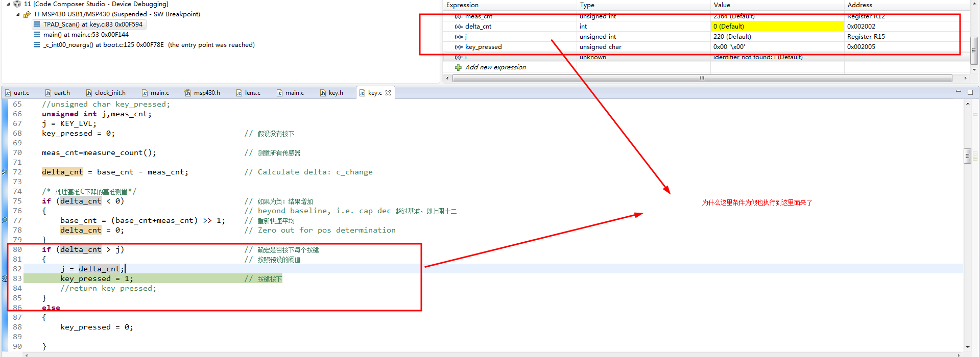Click the editor vertical scrollbar thumb
The image size is (980, 357).
pos(968,156)
